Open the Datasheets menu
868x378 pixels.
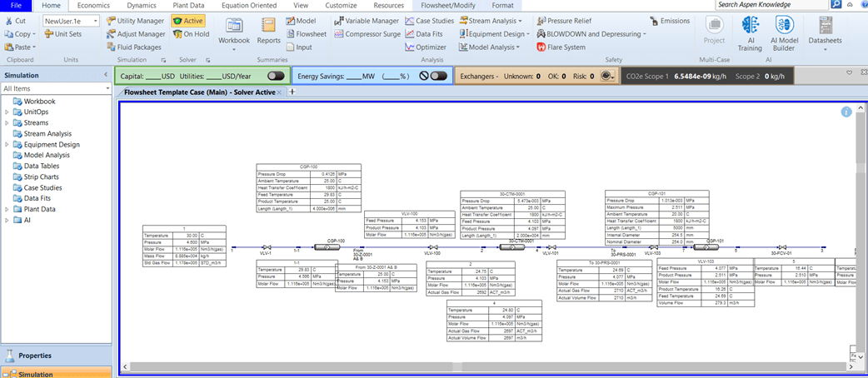coord(825,32)
